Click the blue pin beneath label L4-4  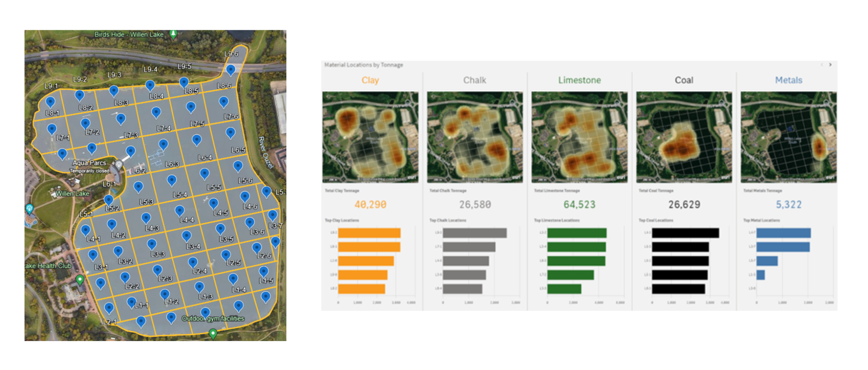coord(186,236)
